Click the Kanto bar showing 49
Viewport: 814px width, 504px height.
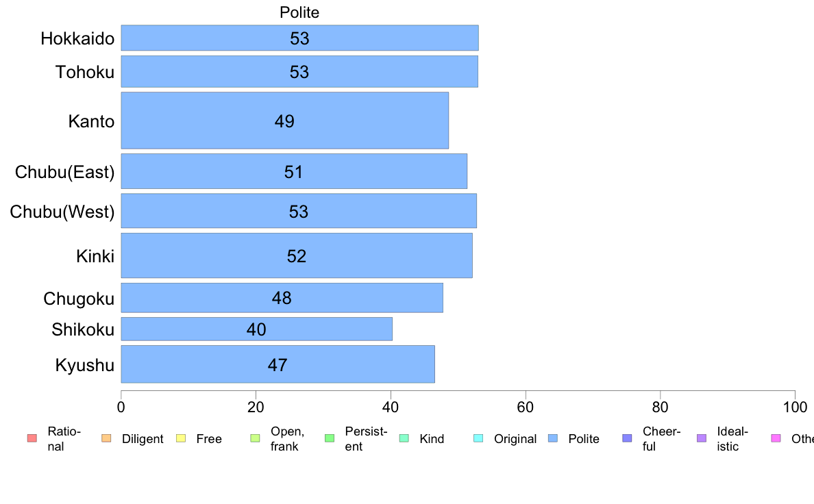(284, 121)
